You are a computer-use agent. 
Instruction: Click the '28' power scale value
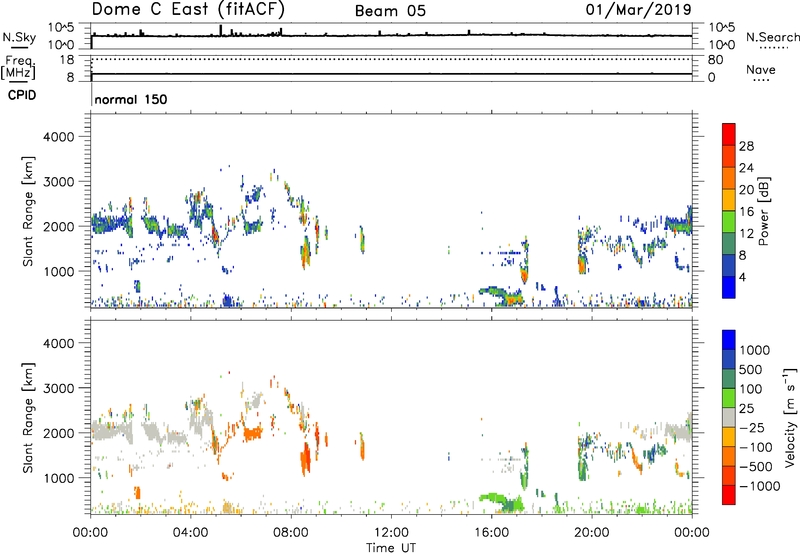click(746, 146)
